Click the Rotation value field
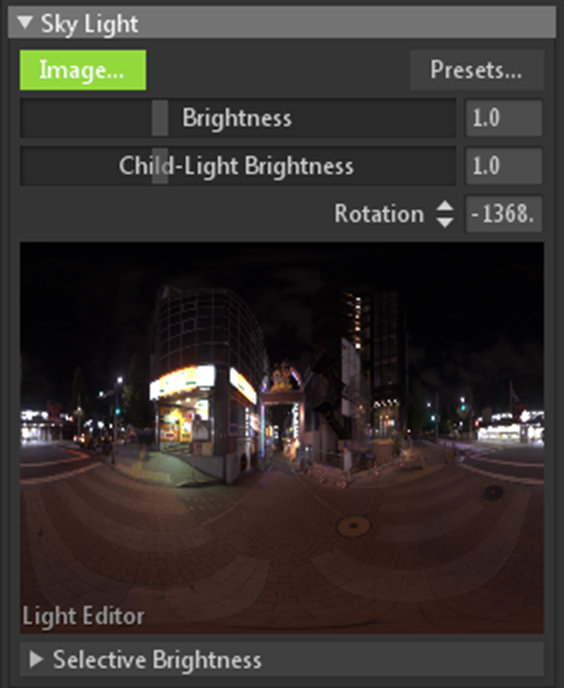 point(503,214)
